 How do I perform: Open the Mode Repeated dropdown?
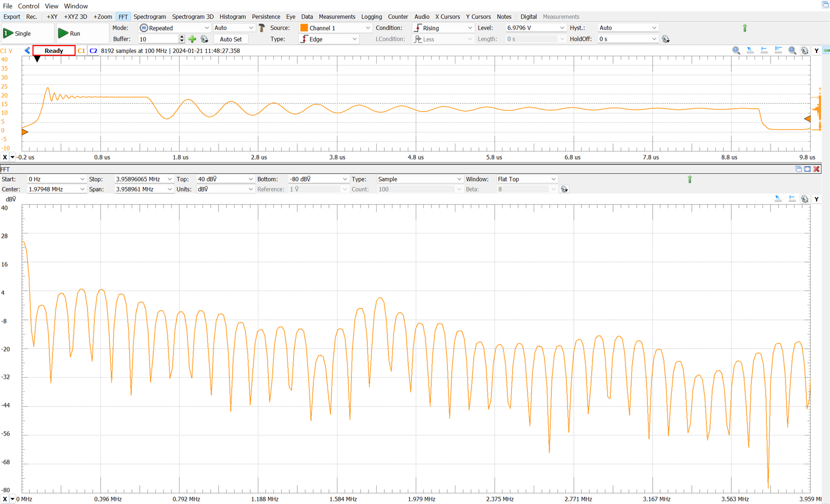point(174,28)
